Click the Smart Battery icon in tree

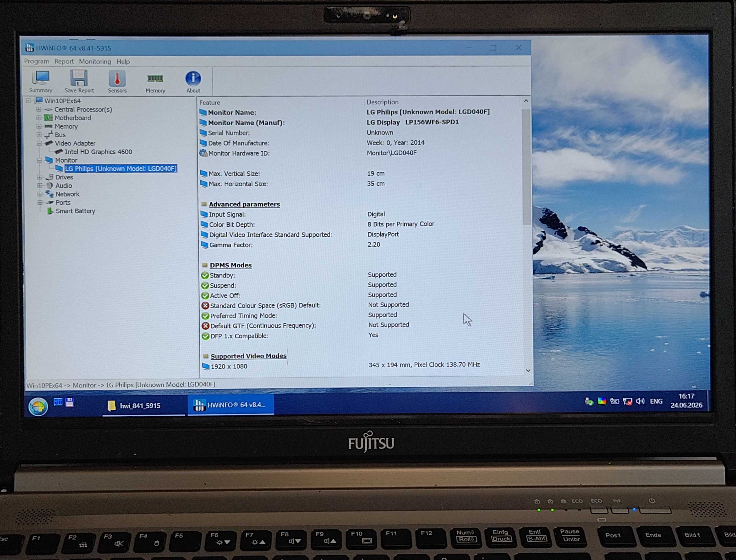[x=50, y=211]
